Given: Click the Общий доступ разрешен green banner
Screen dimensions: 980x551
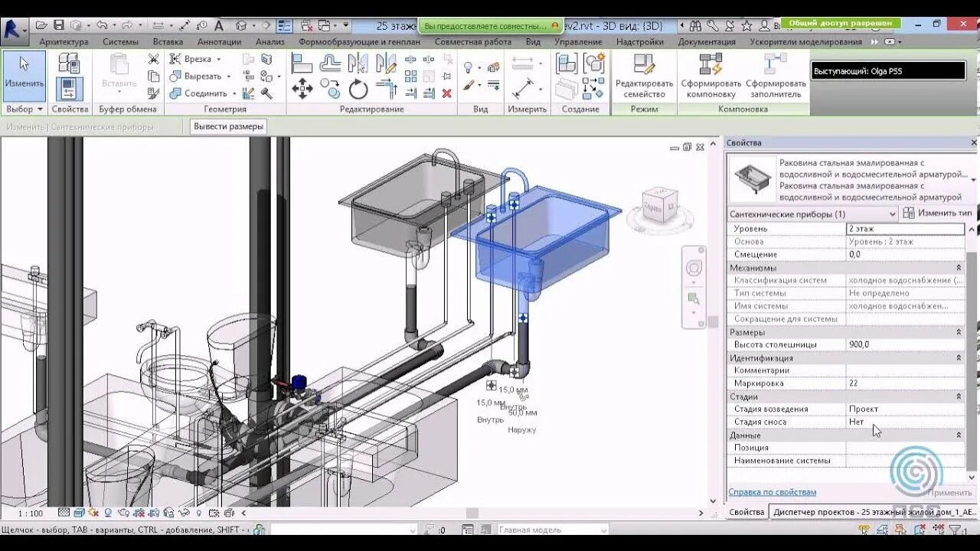Looking at the screenshot, I should pos(841,24).
